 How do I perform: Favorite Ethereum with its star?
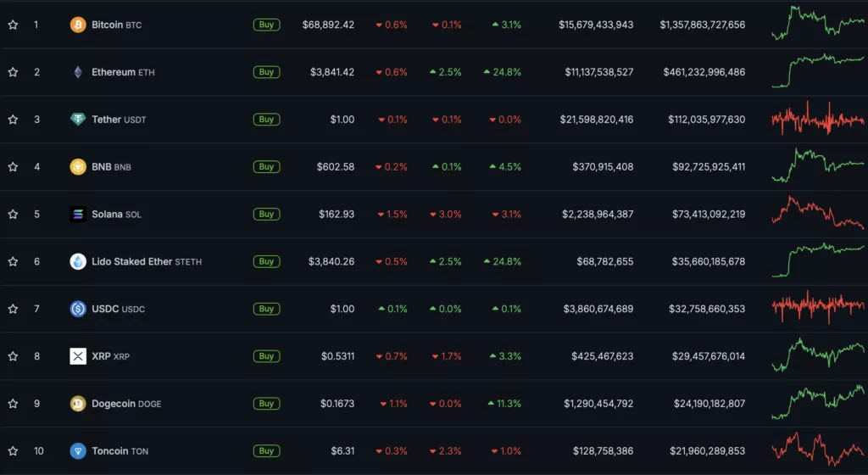pos(13,72)
